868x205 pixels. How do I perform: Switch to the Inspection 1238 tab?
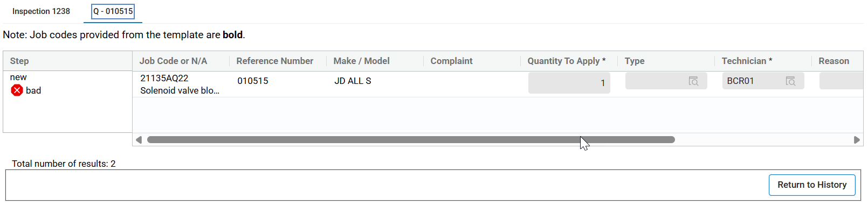click(41, 11)
